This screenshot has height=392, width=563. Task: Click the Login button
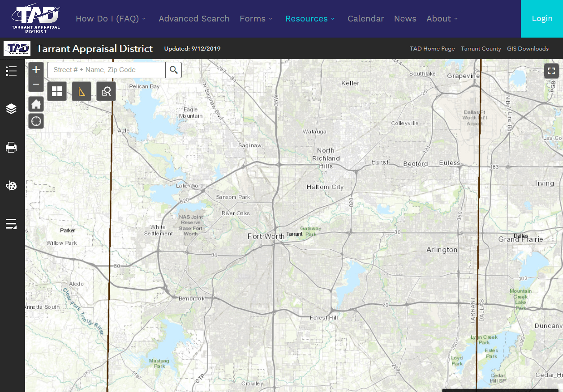[x=542, y=18]
